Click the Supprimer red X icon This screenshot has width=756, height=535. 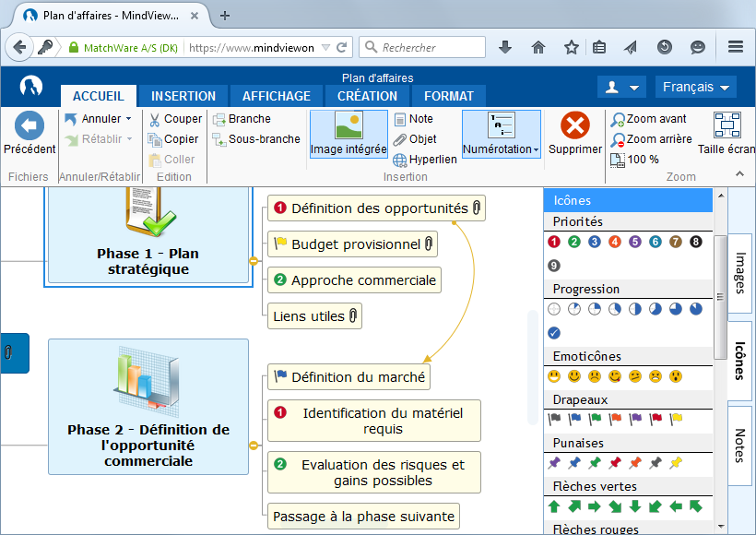(574, 125)
